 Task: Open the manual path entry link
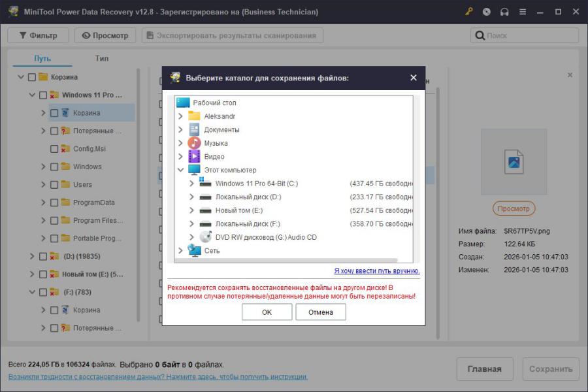click(376, 270)
